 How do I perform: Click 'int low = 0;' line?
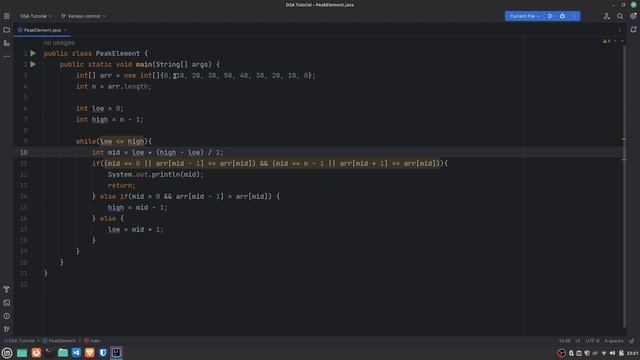coord(100,109)
